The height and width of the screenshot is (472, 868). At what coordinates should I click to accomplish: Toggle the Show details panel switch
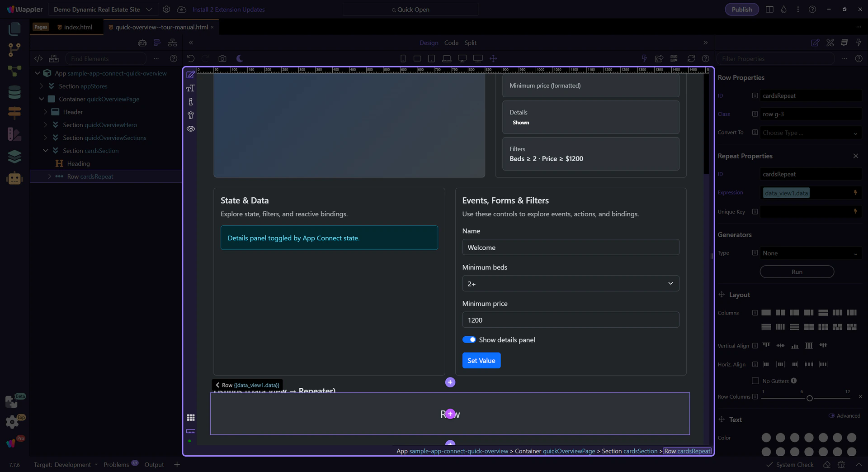(x=469, y=340)
